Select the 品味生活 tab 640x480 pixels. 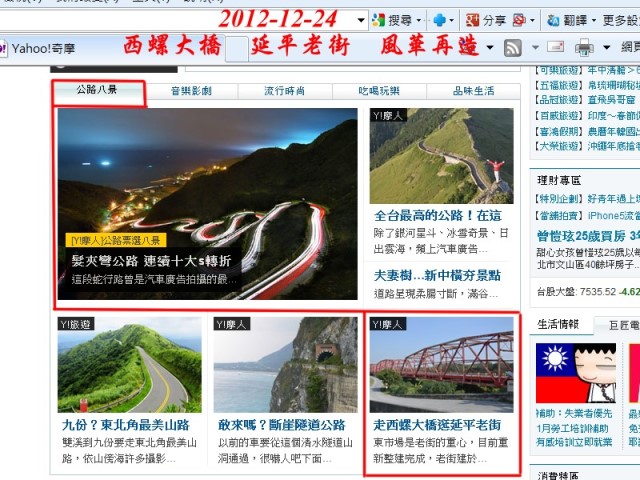coord(473,91)
